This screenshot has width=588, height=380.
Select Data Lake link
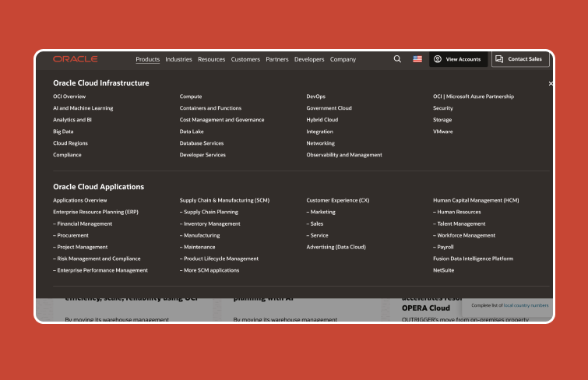point(192,132)
